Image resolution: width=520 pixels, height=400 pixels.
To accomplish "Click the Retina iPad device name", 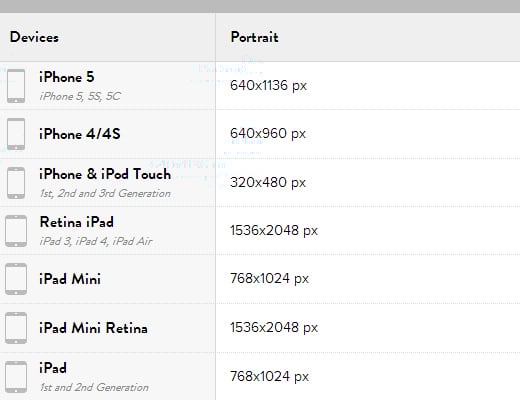I will click(x=77, y=222).
